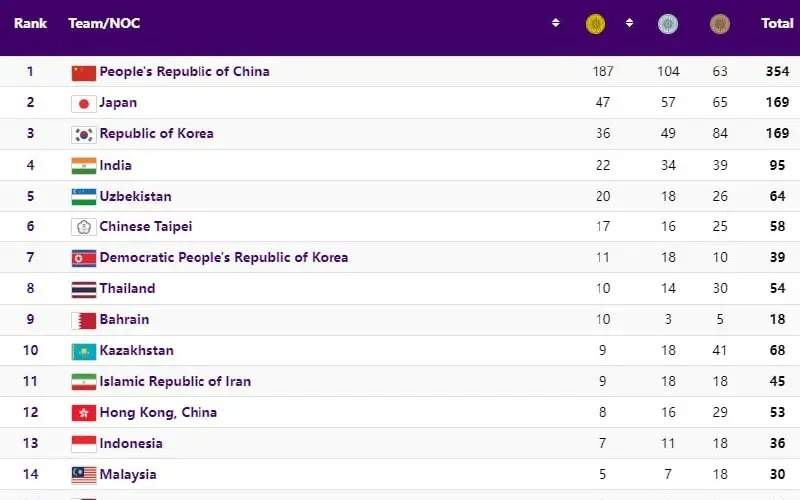Sort by Team/NOC using the sort arrows

pyautogui.click(x=556, y=23)
